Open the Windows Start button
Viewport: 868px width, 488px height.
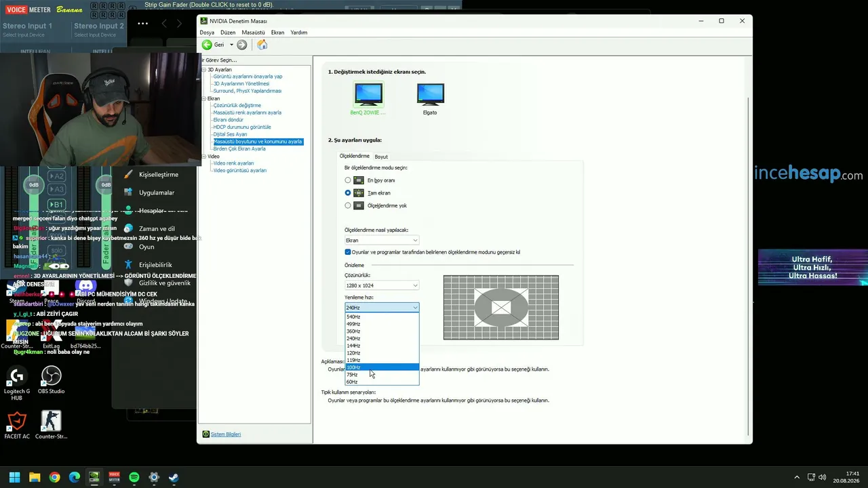pyautogui.click(x=14, y=477)
